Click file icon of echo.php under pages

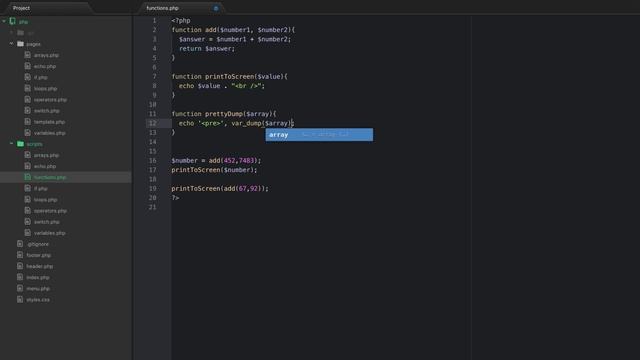[x=28, y=66]
